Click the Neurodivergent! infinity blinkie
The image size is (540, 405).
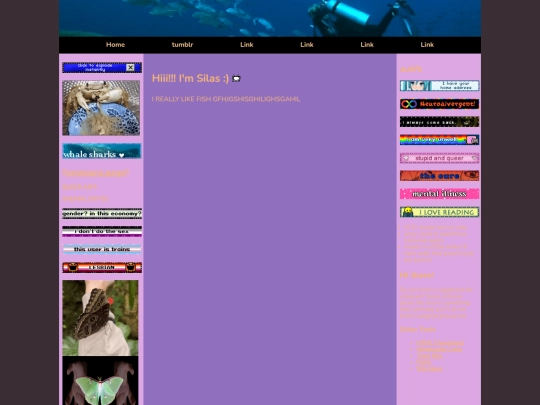pyautogui.click(x=439, y=104)
